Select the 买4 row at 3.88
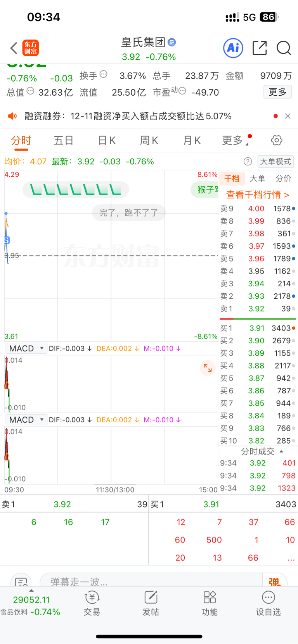The image size is (298, 644). [x=258, y=365]
